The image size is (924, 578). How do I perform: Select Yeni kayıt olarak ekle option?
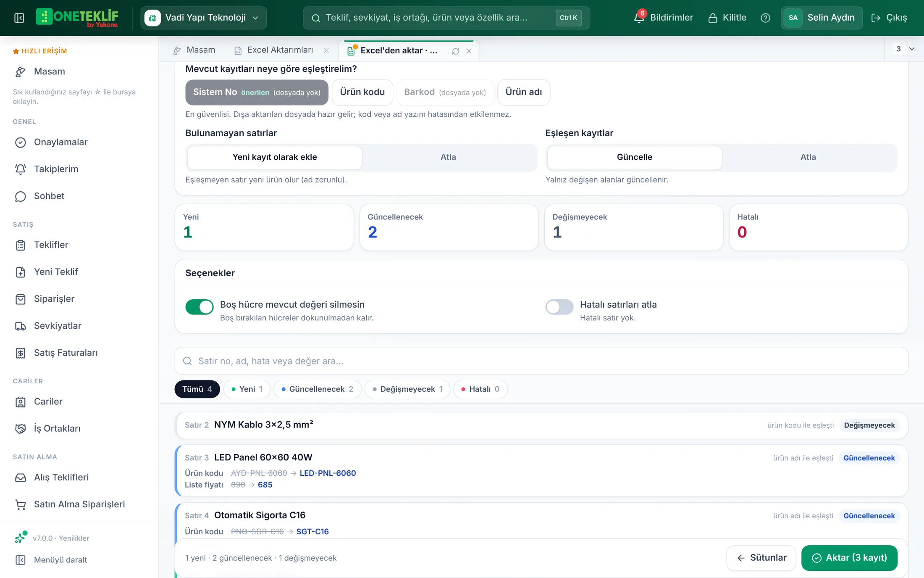pyautogui.click(x=275, y=157)
